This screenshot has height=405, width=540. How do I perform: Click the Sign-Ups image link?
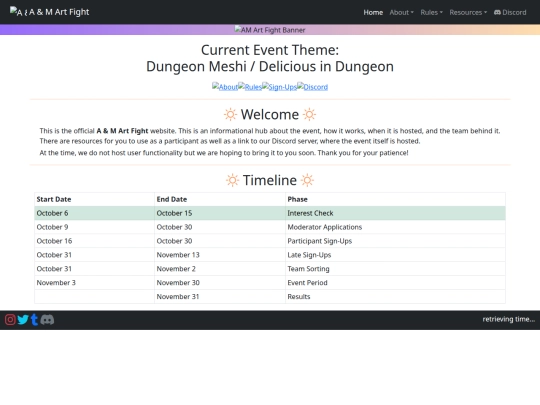[x=279, y=87]
